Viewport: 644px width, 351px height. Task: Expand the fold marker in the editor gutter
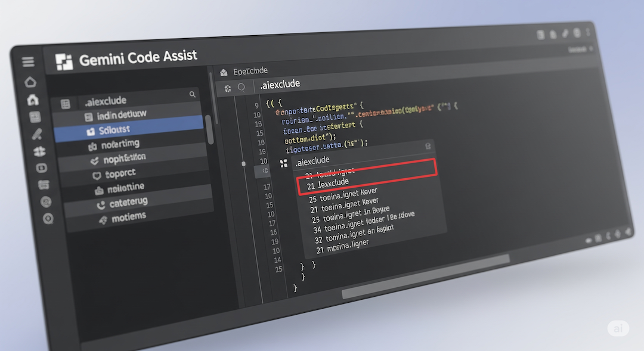(265, 171)
